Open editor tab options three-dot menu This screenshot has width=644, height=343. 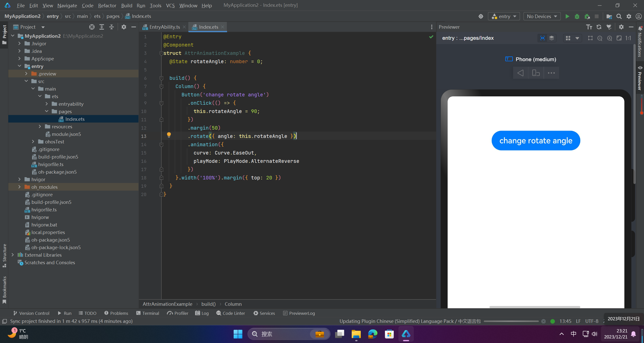point(432,27)
